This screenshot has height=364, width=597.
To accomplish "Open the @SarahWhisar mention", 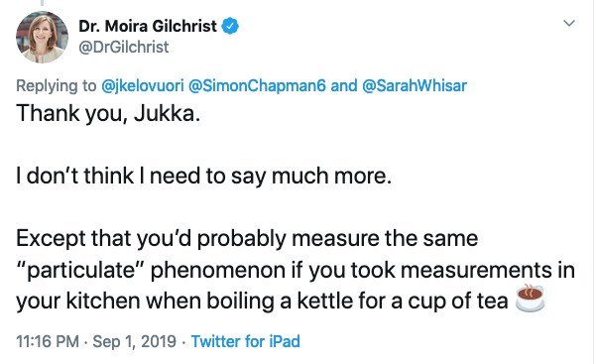I will pos(415,86).
